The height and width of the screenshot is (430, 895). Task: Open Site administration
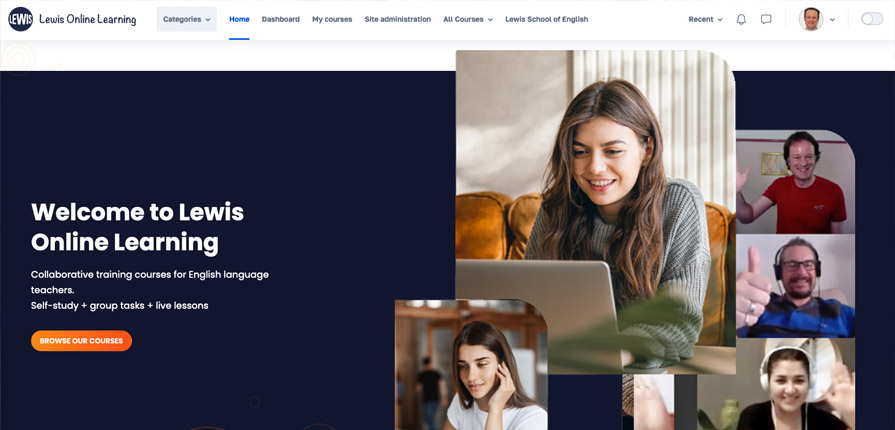pos(397,19)
